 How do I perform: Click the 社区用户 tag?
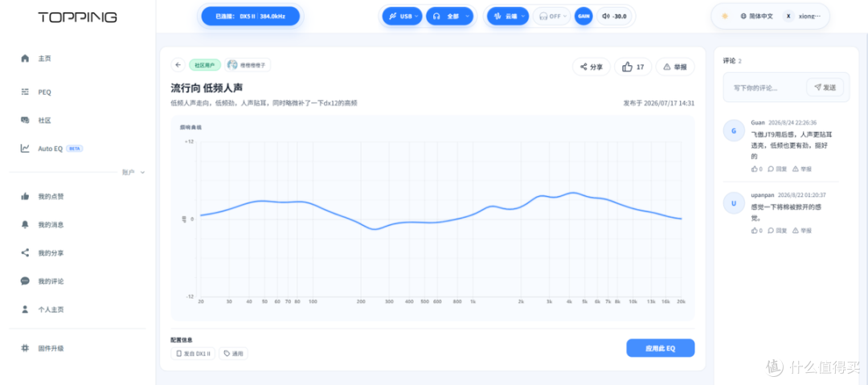click(205, 65)
